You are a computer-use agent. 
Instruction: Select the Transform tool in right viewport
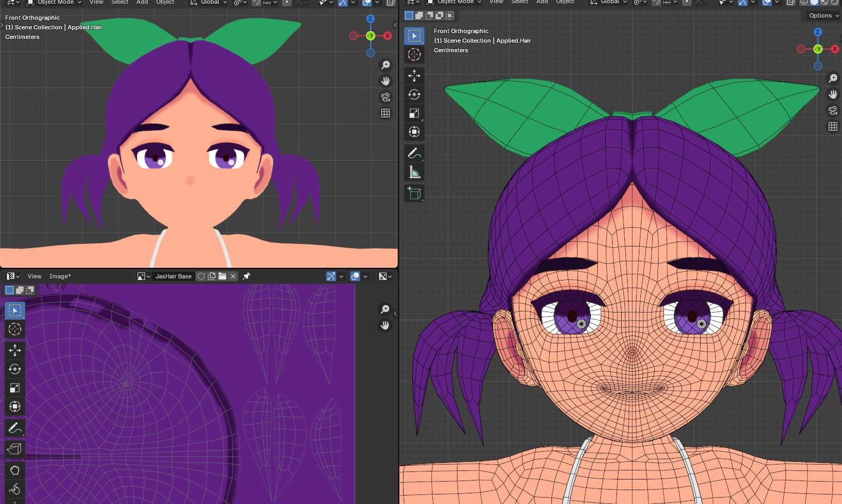click(414, 132)
